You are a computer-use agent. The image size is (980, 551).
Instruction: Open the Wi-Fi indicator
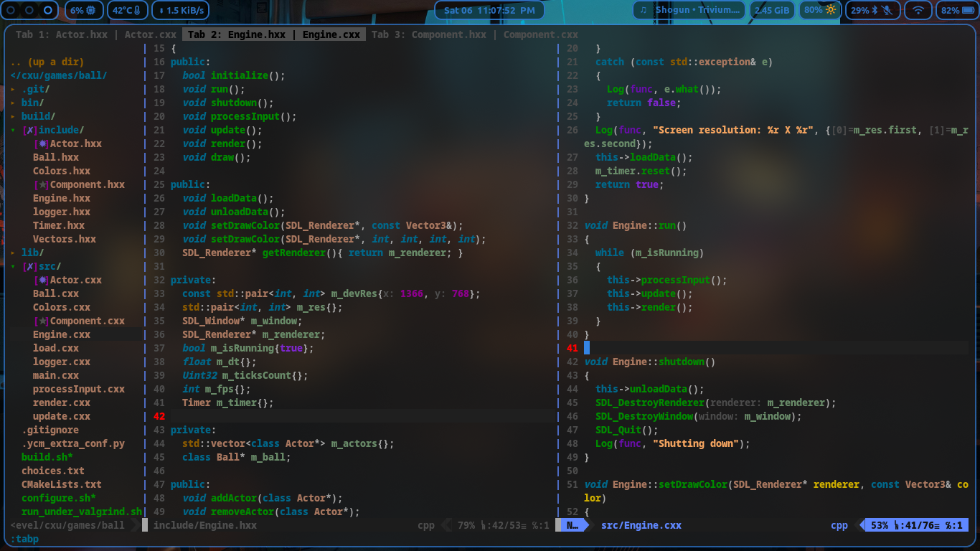pos(918,10)
